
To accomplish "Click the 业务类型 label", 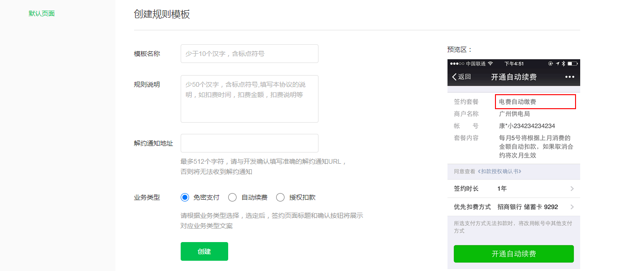I will tap(147, 197).
